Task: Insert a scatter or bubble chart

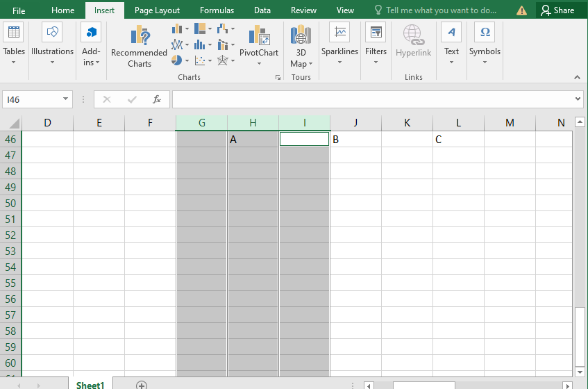Action: tap(200, 60)
